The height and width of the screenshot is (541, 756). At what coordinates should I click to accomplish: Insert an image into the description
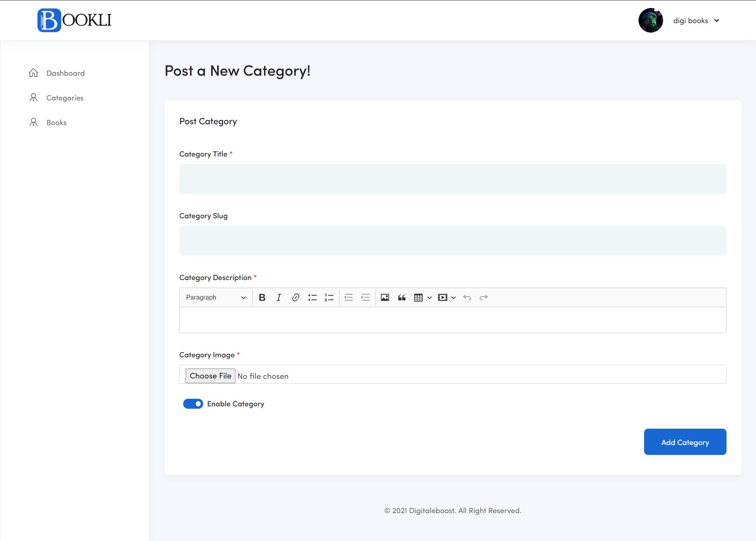(x=385, y=298)
